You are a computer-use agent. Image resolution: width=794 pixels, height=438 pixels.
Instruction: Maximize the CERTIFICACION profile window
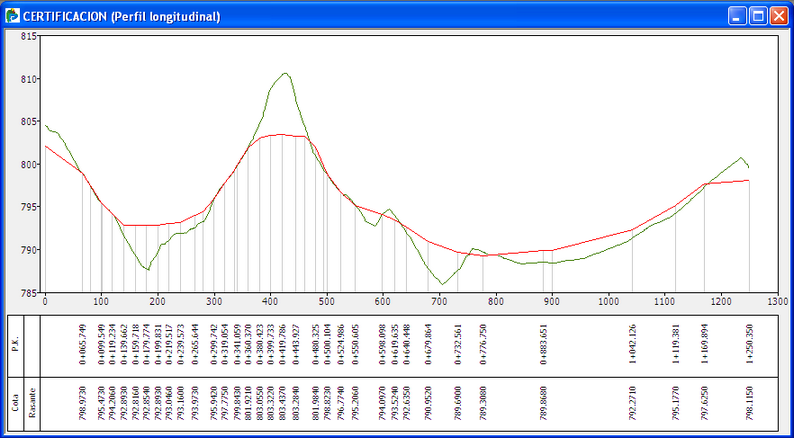[x=757, y=16]
